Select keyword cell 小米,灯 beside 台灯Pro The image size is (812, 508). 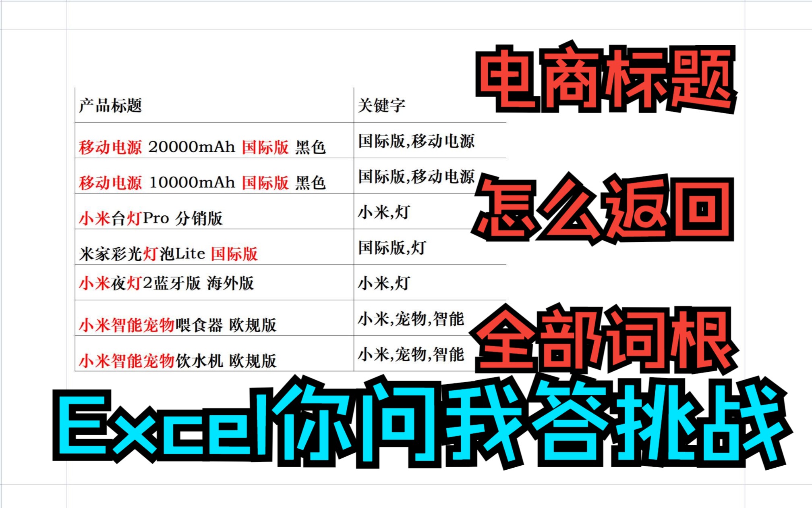coord(430,211)
